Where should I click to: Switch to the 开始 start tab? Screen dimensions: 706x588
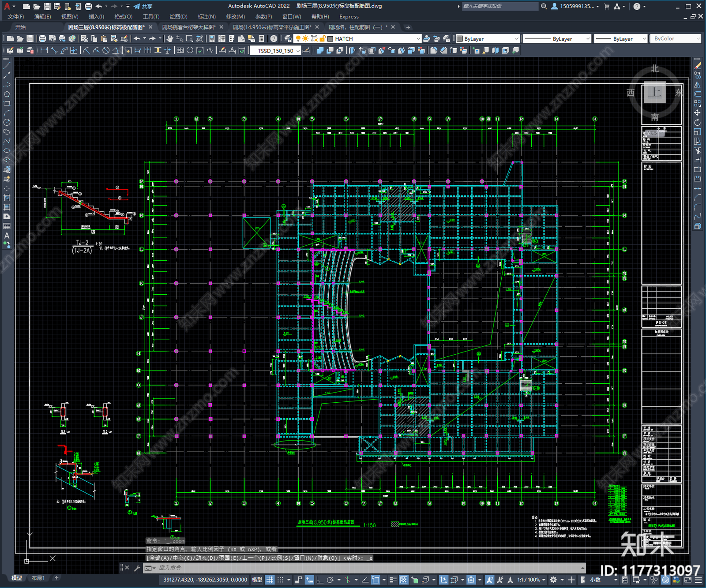[x=21, y=27]
